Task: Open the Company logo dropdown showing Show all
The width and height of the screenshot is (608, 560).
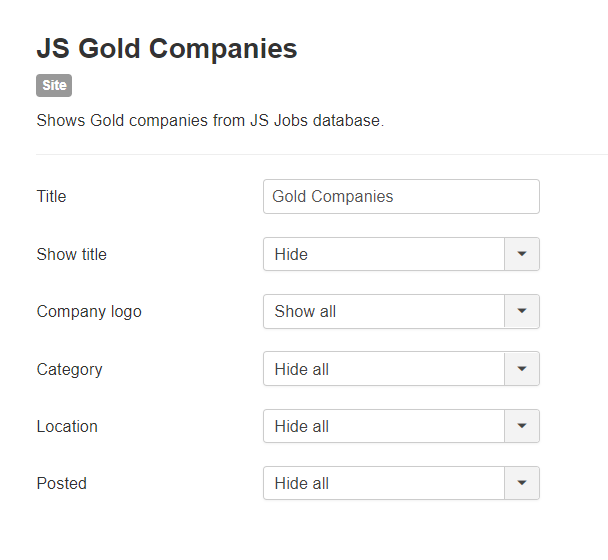Action: click(384, 311)
